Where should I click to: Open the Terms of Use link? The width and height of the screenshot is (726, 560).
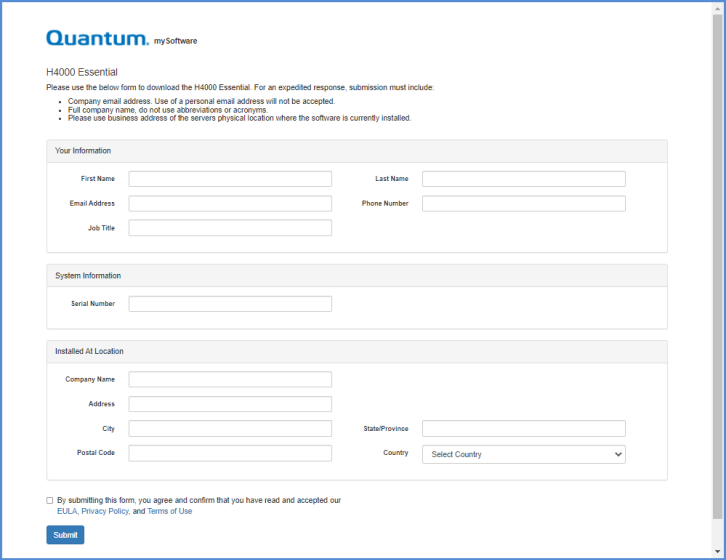pyautogui.click(x=169, y=511)
